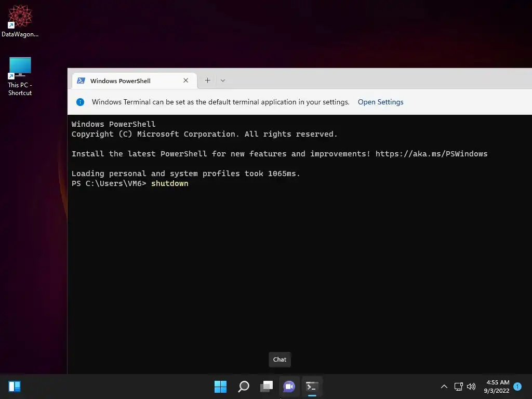Open a new terminal tab with plus
Image resolution: width=532 pixels, height=399 pixels.
tap(207, 81)
